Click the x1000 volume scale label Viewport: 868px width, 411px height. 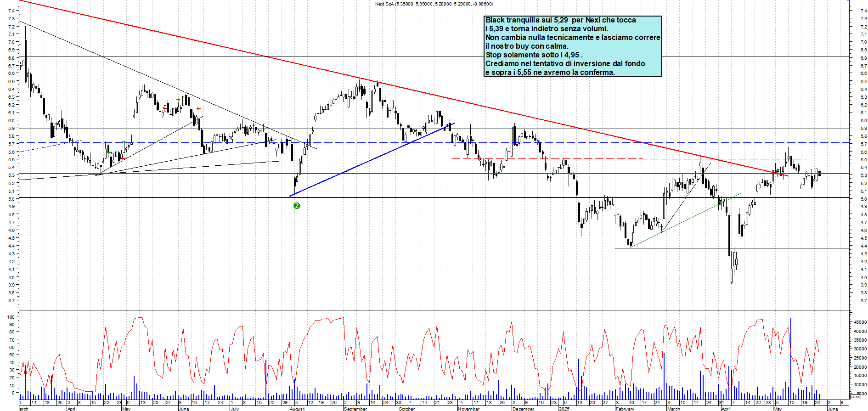(856, 397)
